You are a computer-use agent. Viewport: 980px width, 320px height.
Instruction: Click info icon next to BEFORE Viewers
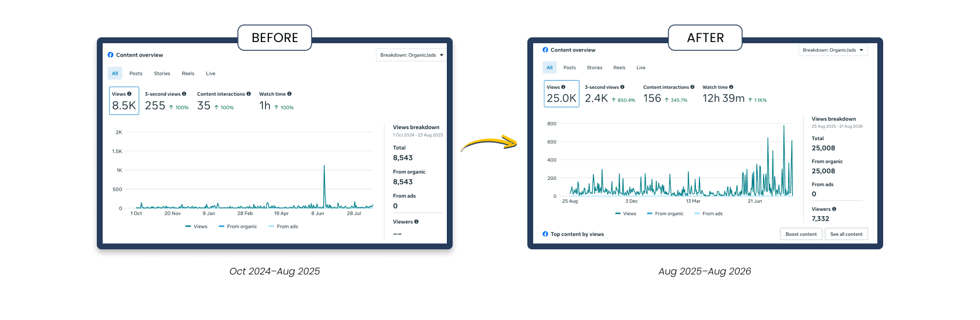(x=416, y=222)
